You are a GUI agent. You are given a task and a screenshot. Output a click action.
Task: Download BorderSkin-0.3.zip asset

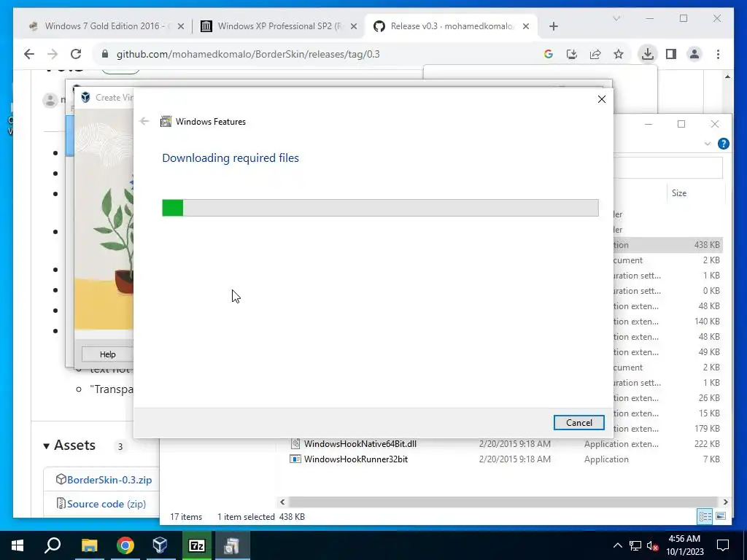click(109, 480)
